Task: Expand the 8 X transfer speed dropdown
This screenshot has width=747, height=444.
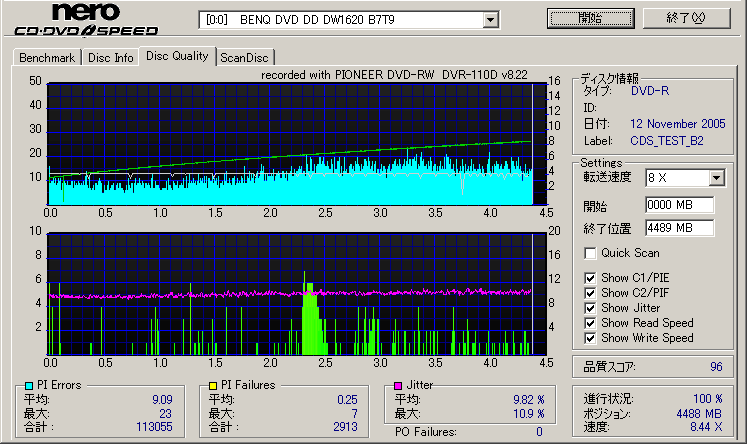Action: 716,178
